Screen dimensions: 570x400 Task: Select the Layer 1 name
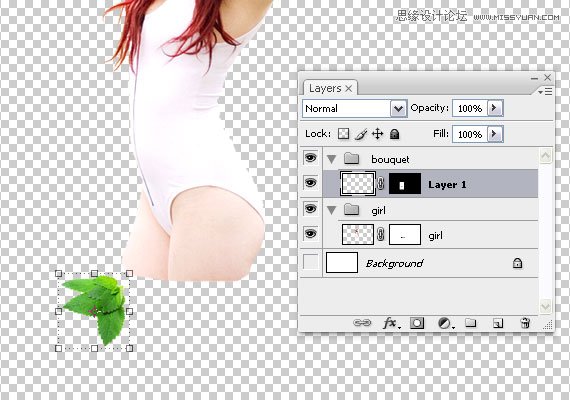[x=447, y=185]
